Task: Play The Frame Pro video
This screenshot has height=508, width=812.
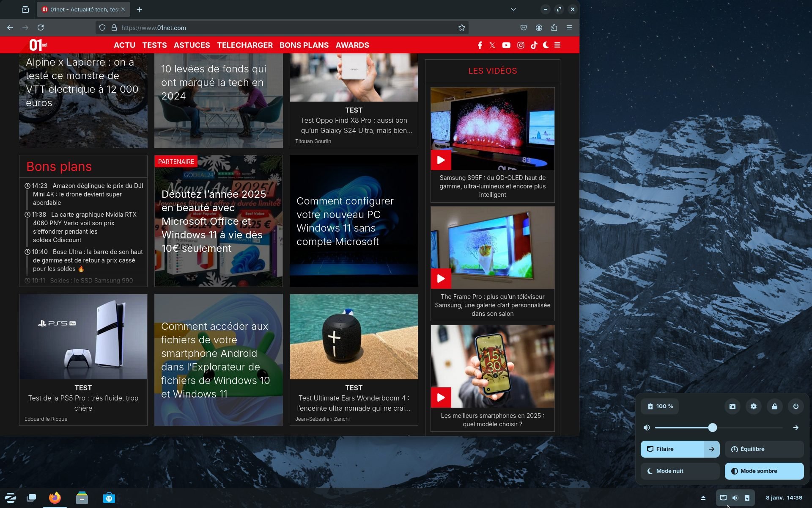Action: click(x=441, y=279)
